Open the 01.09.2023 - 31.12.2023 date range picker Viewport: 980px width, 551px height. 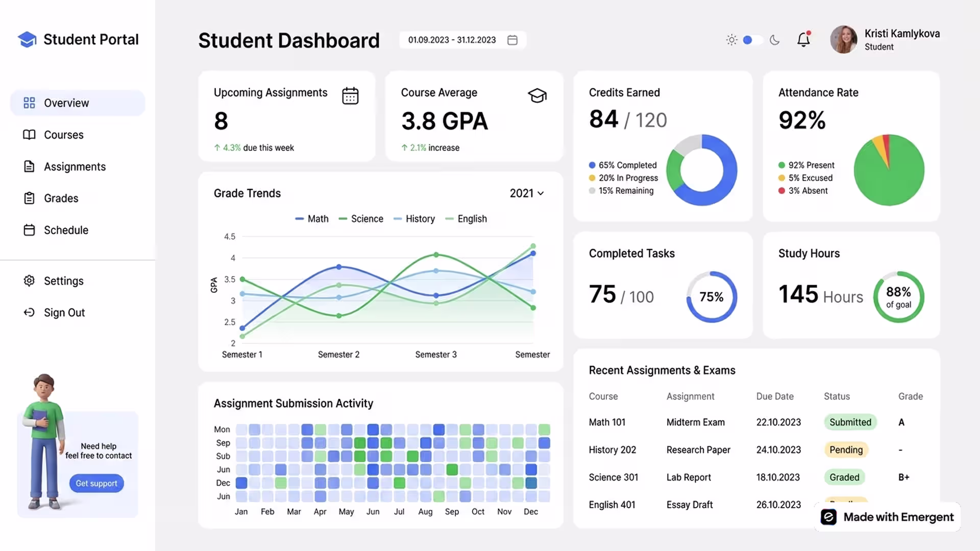(462, 40)
